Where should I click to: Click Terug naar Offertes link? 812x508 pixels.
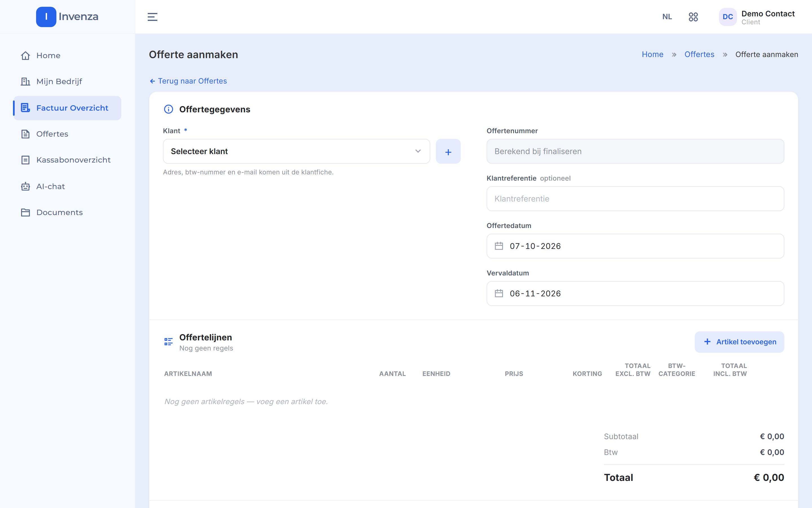[x=188, y=81]
